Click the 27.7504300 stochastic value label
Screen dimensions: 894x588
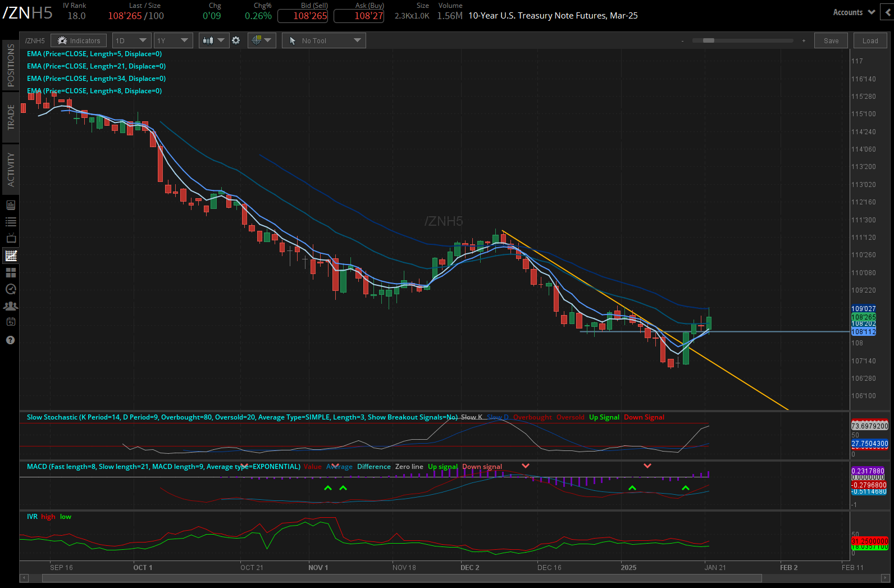870,444
